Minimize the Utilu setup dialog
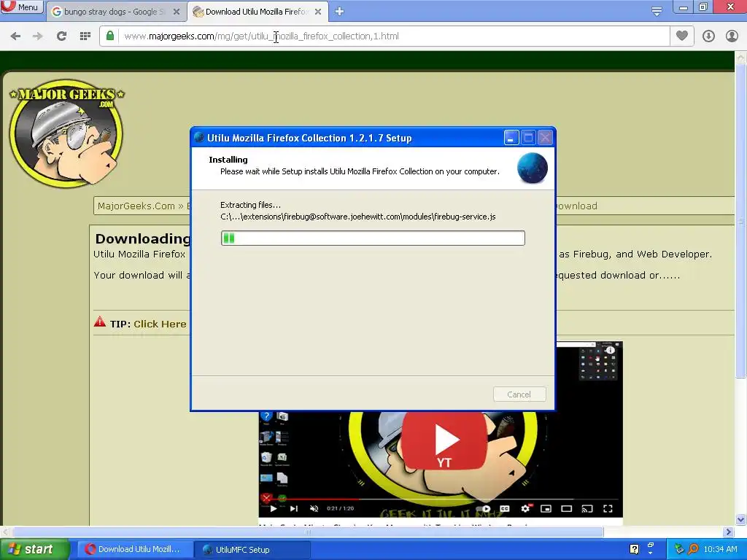Viewport: 747px width, 560px height. point(511,138)
